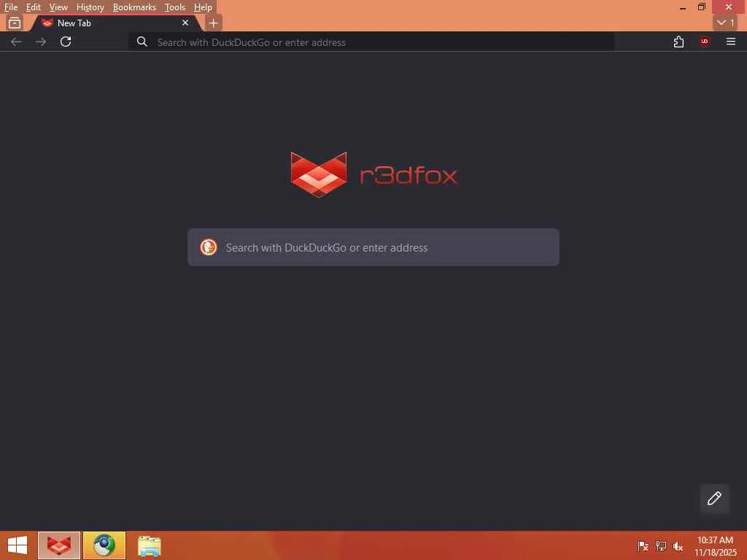Close the r3dfox window
Screen dimensions: 747x560
point(729,7)
